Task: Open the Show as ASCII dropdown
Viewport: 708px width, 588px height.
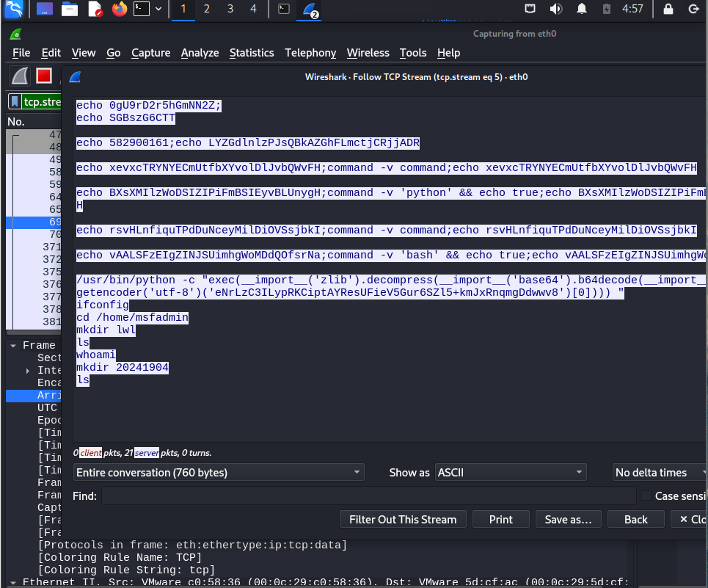Action: 510,473
